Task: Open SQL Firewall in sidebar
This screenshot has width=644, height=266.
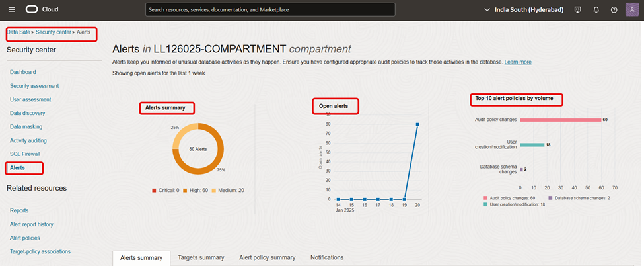Action: (x=24, y=154)
